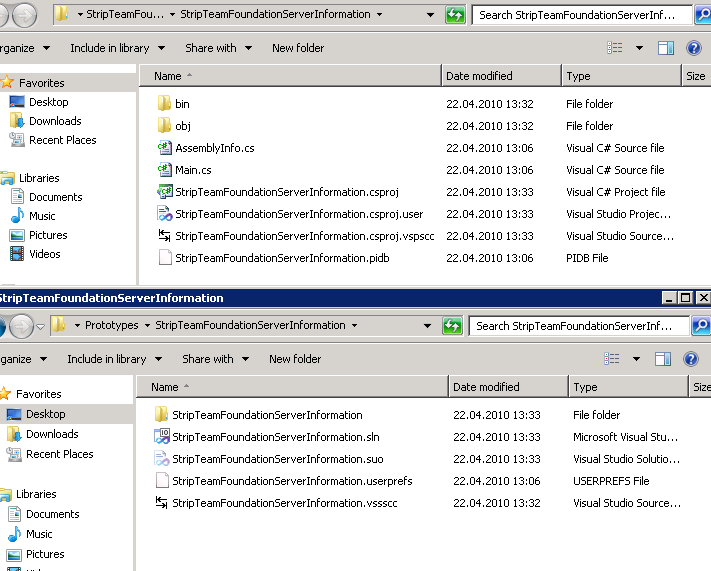Open Share with menu in bottom window
This screenshot has width=711, height=571.
[215, 359]
